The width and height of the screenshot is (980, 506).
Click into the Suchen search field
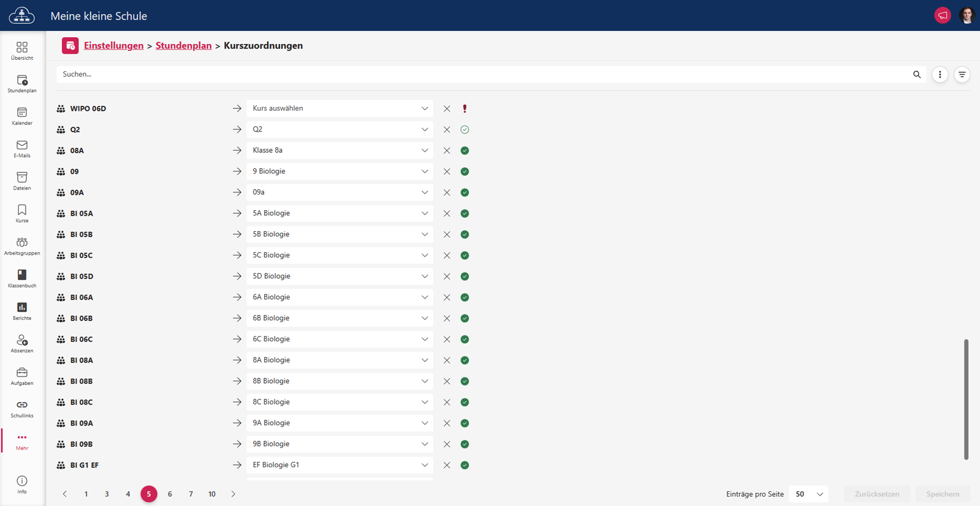[480, 74]
